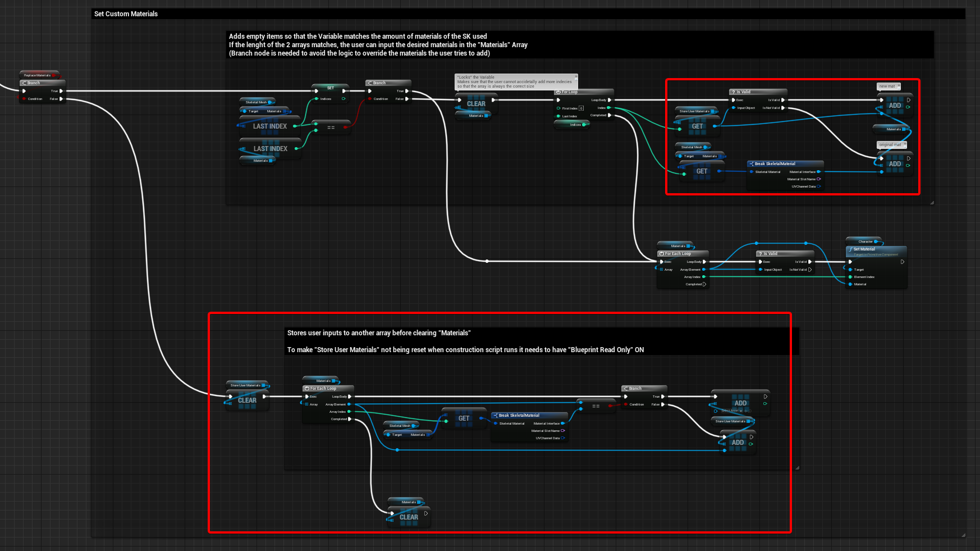980x551 pixels.
Task: Select Materials variable above Set Material loop
Action: (676, 246)
